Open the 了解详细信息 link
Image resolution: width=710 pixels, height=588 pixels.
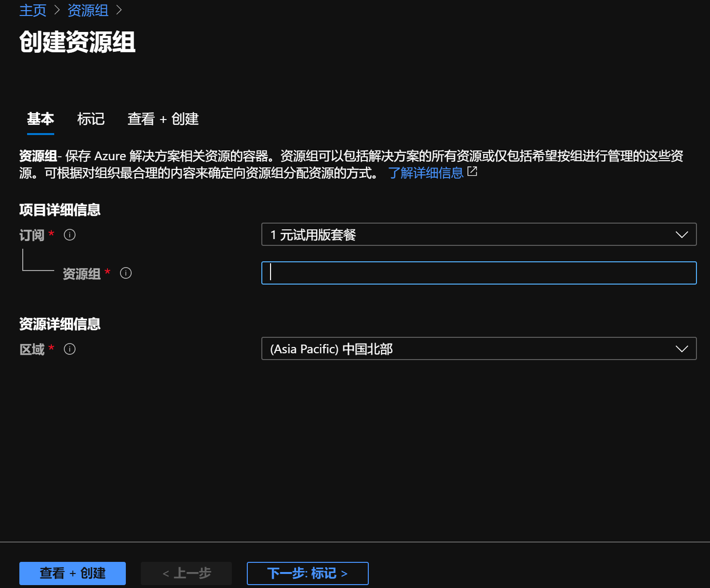(x=426, y=173)
